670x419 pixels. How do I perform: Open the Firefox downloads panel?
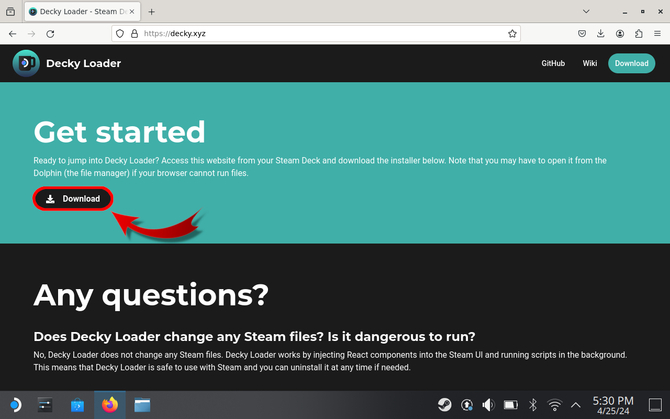pyautogui.click(x=599, y=33)
